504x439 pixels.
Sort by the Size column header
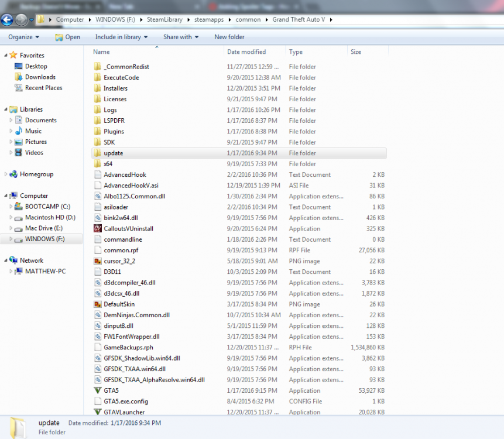pos(355,52)
